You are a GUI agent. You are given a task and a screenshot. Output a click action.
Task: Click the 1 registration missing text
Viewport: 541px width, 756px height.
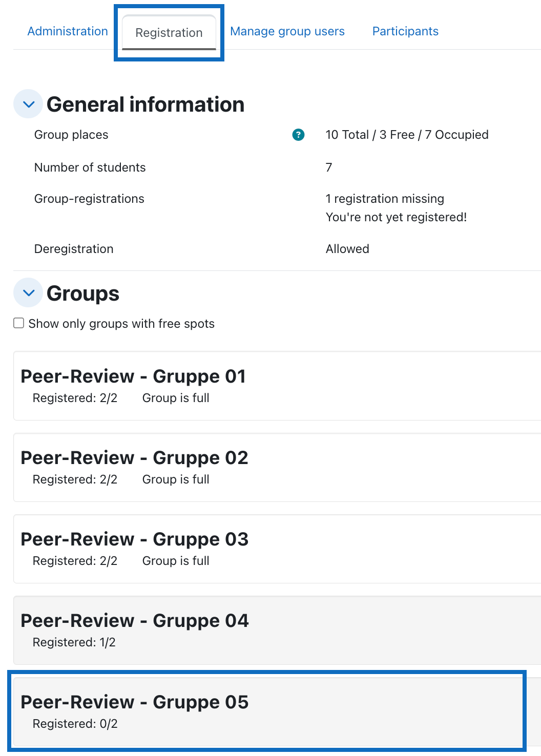385,199
